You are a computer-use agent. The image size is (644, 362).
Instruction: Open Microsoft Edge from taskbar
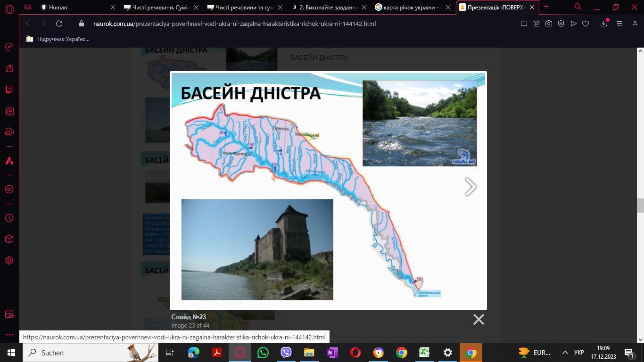194,353
